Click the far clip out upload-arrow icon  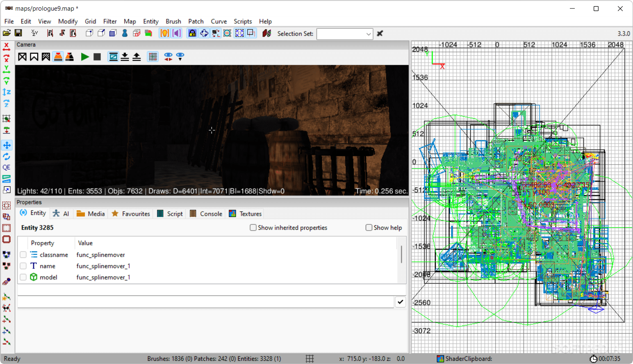click(137, 57)
